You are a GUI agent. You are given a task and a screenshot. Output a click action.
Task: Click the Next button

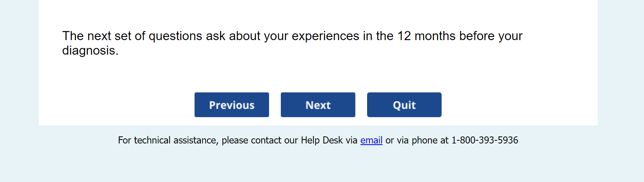[318, 105]
